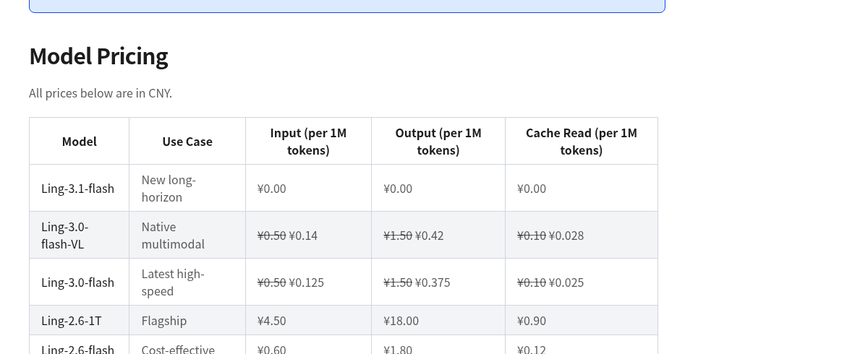Screen dimensions: 868x354
Task: Select the Ling-3.0-flash model cell
Action: click(x=80, y=282)
